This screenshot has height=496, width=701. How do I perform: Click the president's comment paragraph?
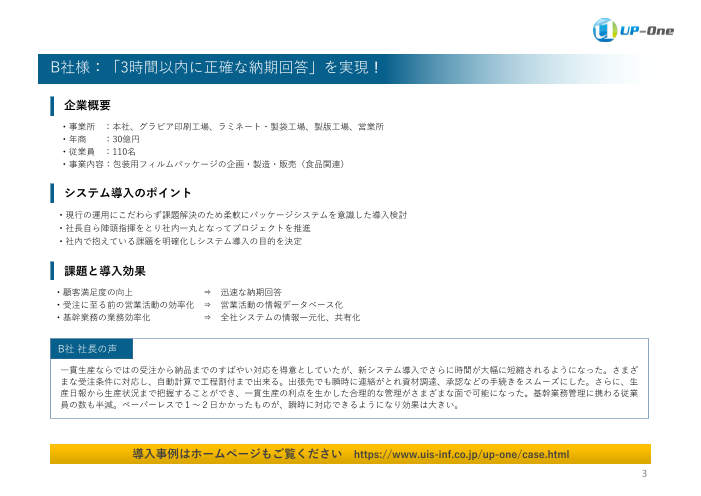point(349,388)
